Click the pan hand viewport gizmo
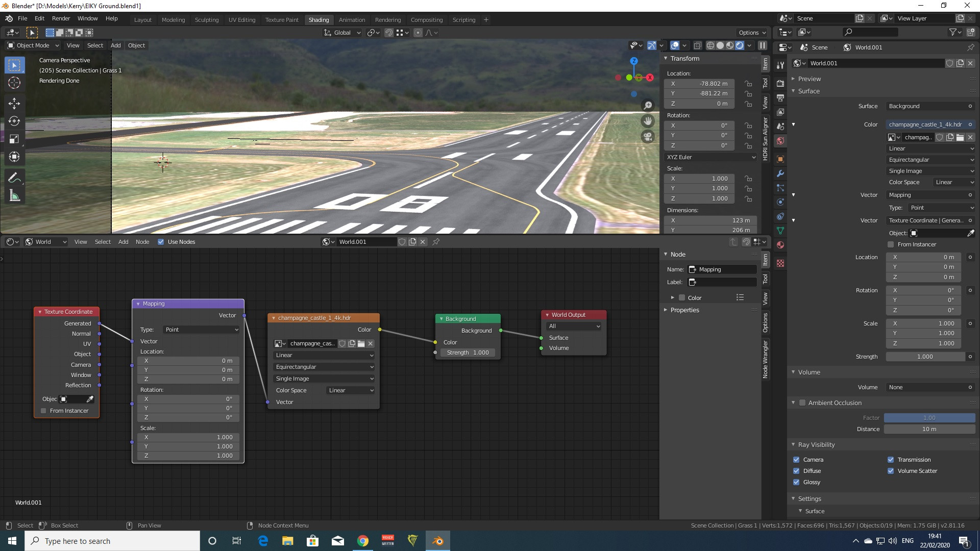 (x=648, y=121)
